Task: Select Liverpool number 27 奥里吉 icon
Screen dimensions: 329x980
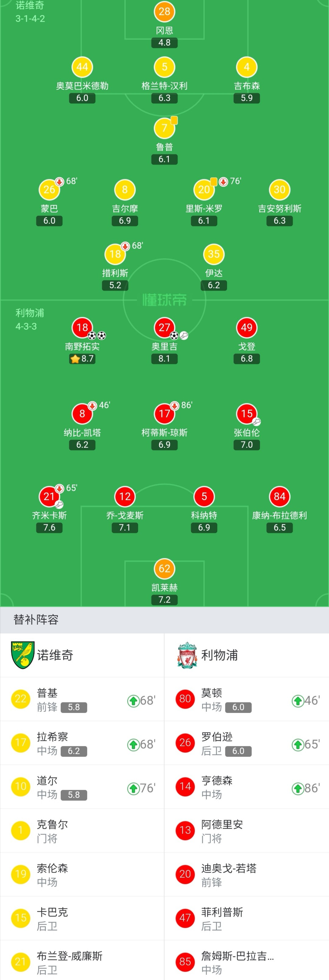Action: coord(164,328)
